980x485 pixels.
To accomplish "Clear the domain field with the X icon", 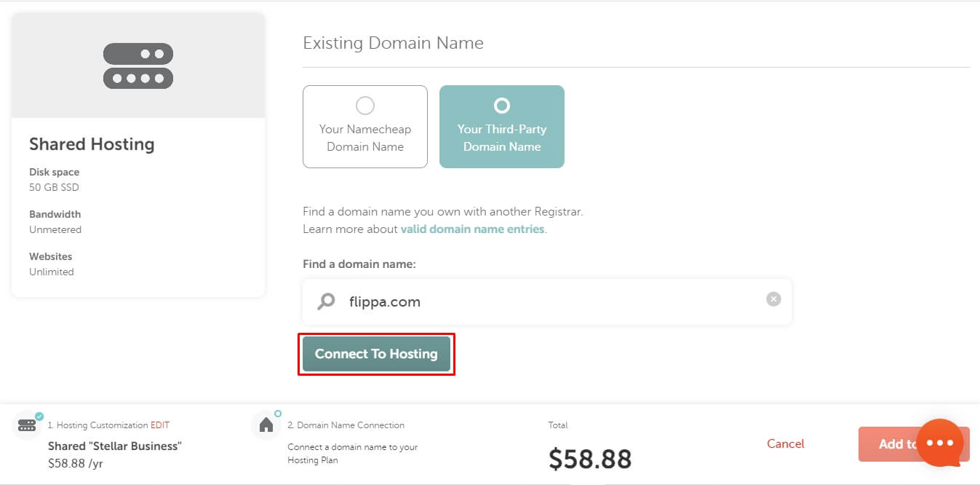I will point(773,299).
